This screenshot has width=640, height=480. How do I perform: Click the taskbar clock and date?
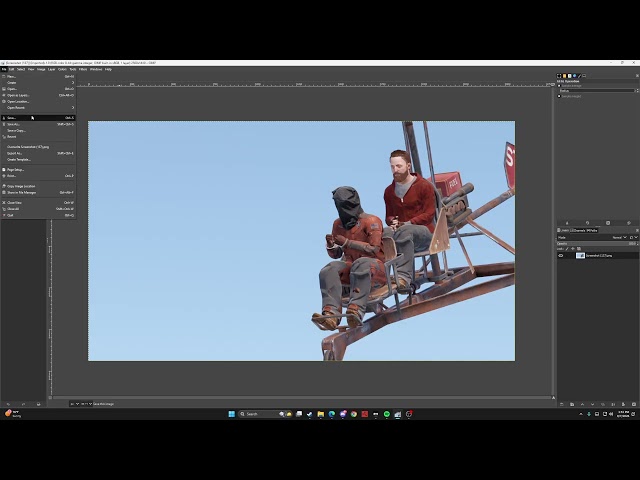point(623,414)
